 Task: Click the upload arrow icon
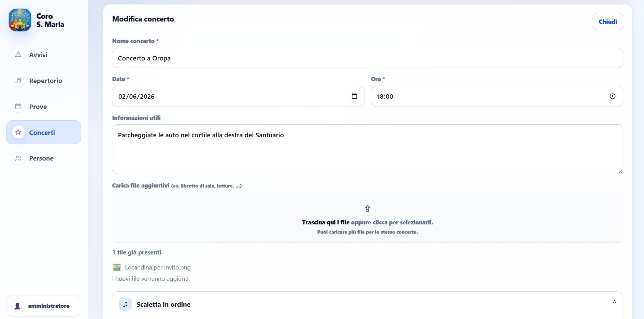click(x=368, y=208)
